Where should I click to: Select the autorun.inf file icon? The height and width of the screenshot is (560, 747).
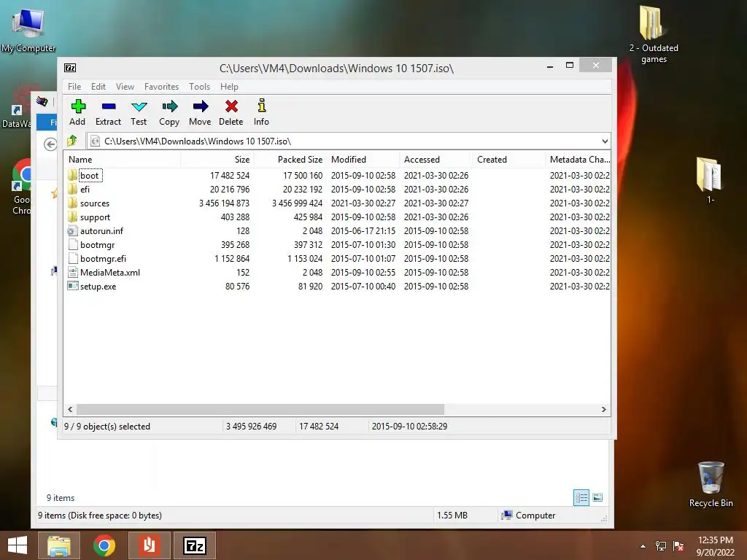pyautogui.click(x=72, y=231)
